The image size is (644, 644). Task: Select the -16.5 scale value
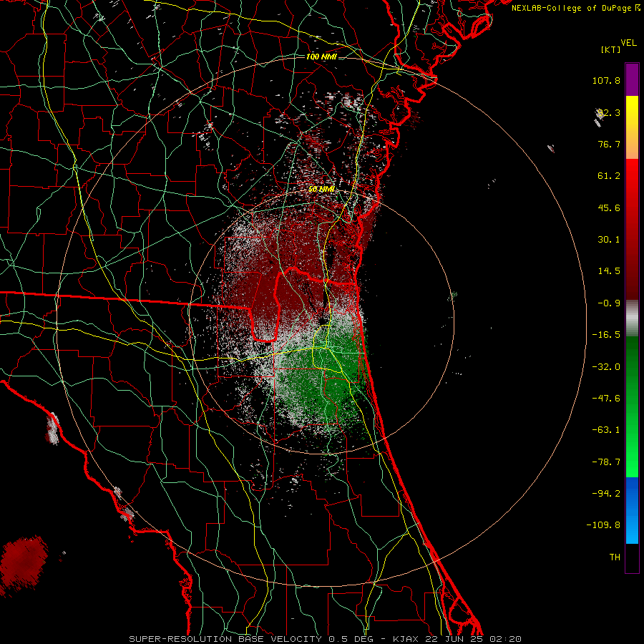point(606,335)
